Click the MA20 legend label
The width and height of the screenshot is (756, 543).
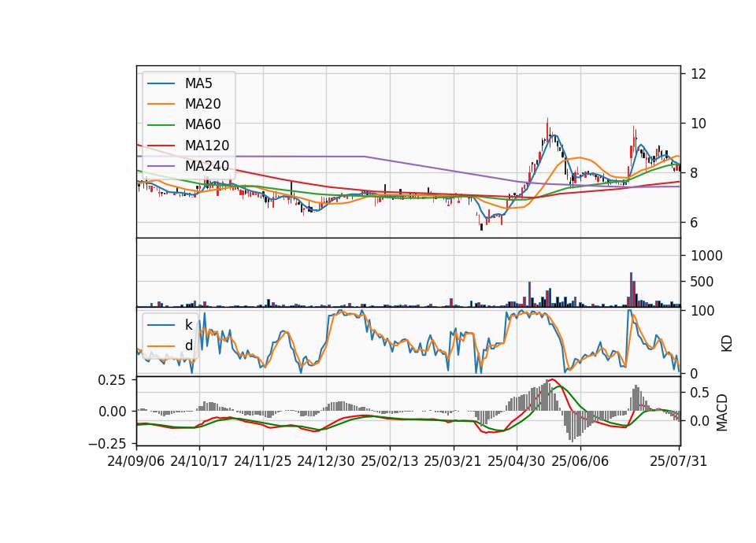[203, 104]
